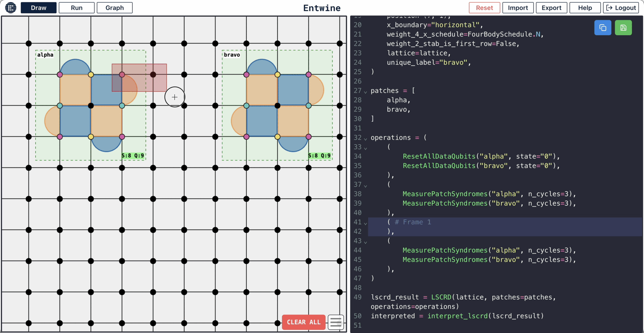The width and height of the screenshot is (644, 333).
Task: Click the red selection rectangle on alpha patch
Action: point(139,78)
